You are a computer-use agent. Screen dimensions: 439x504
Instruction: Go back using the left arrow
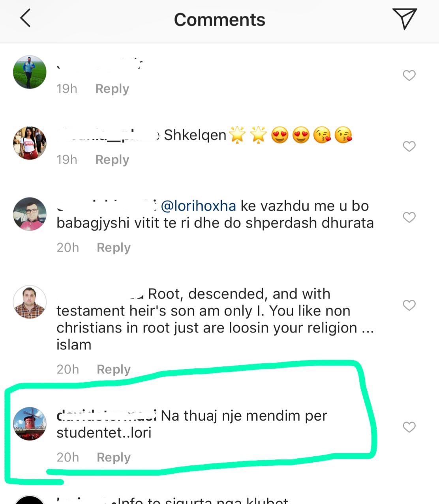25,19
